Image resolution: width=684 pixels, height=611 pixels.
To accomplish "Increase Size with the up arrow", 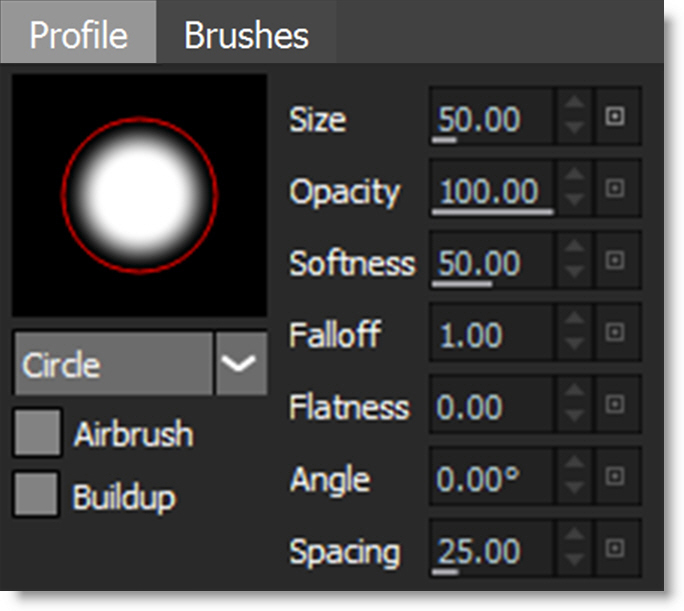I will point(572,106).
